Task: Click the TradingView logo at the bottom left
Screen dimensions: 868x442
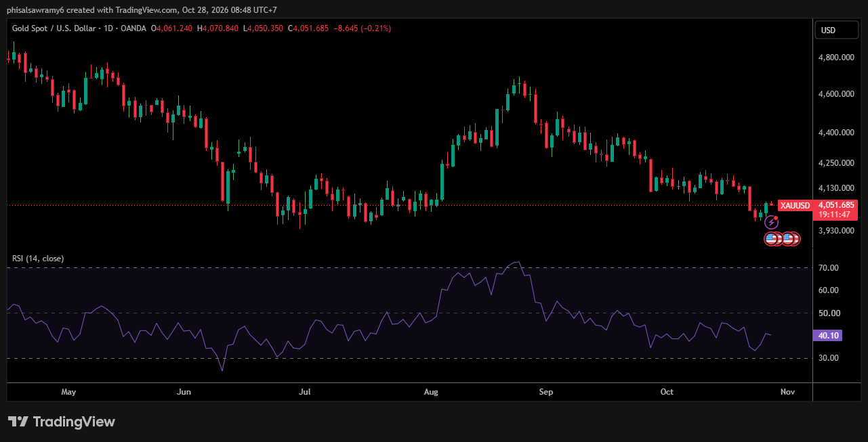Action: click(62, 422)
